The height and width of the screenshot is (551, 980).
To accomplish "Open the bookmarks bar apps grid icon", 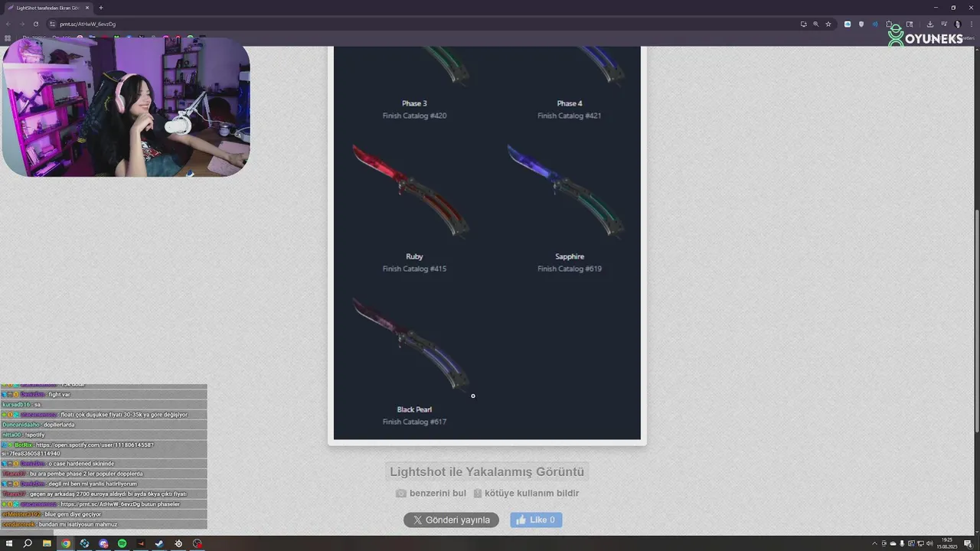I will (8, 37).
